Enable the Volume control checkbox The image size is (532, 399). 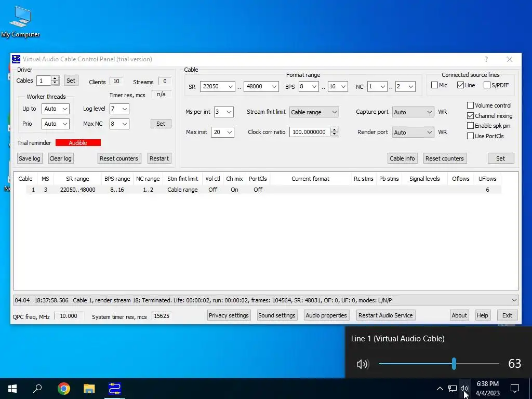coord(470,105)
